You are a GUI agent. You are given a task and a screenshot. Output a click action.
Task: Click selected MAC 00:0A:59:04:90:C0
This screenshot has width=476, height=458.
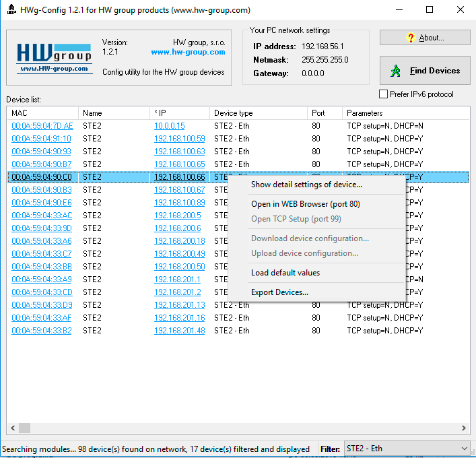pyautogui.click(x=42, y=177)
